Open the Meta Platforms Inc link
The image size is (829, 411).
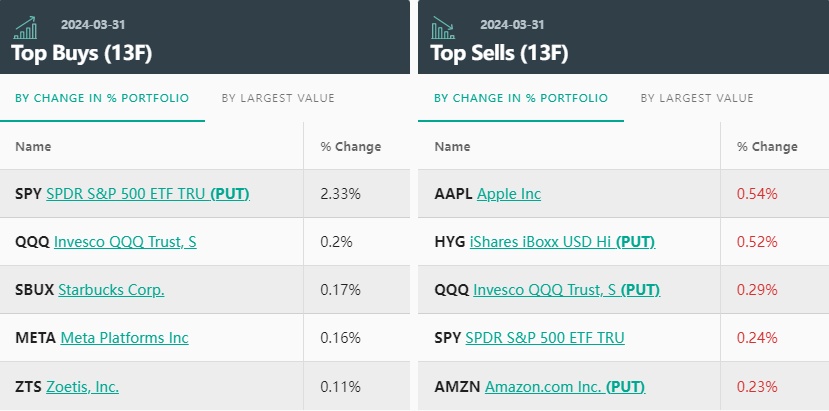pyautogui.click(x=124, y=338)
